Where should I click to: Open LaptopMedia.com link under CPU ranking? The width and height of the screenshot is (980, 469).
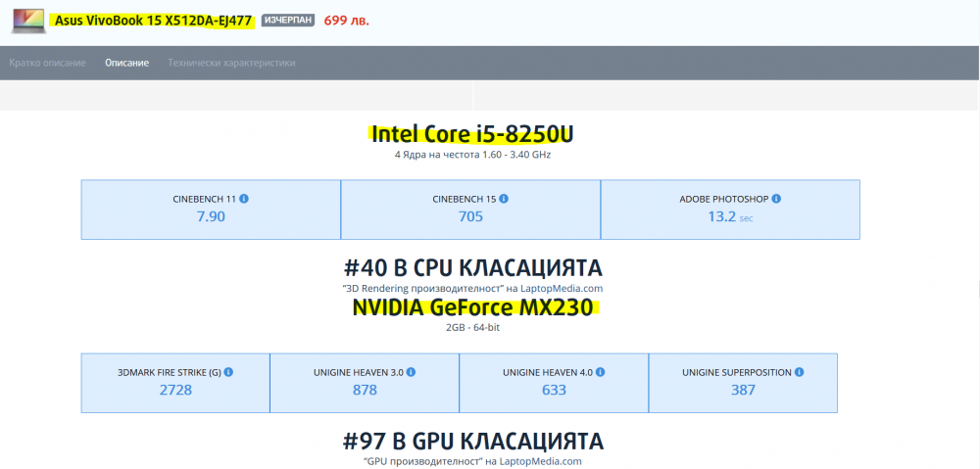[x=563, y=289]
